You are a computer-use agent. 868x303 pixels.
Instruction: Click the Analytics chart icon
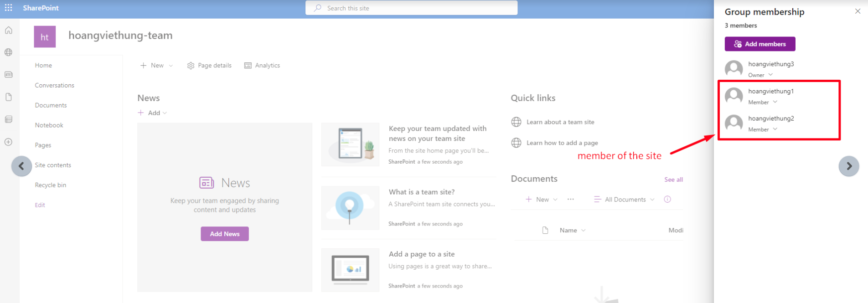click(248, 66)
